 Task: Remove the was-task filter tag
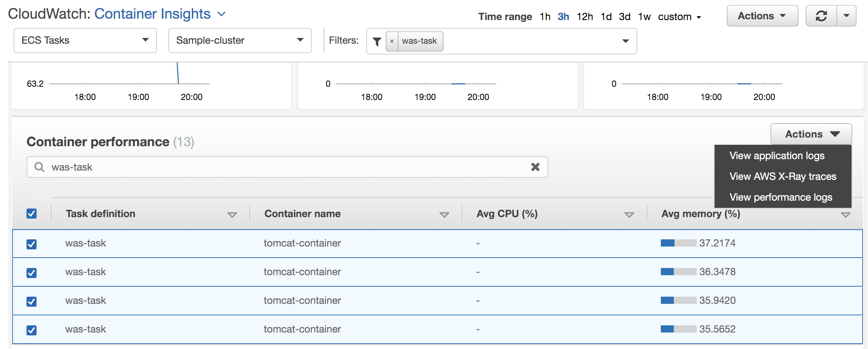click(x=392, y=41)
